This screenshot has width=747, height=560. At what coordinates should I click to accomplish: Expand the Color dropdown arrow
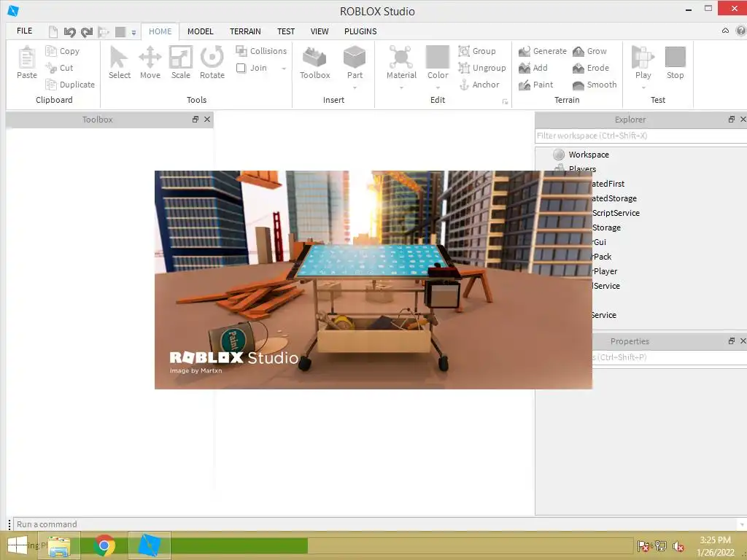(x=438, y=87)
